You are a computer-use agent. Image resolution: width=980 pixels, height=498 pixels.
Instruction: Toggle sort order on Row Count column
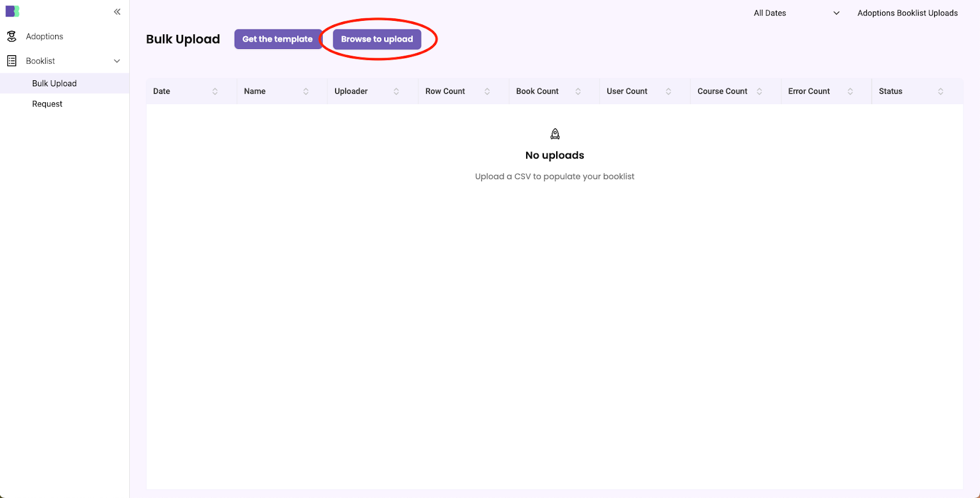pos(487,91)
